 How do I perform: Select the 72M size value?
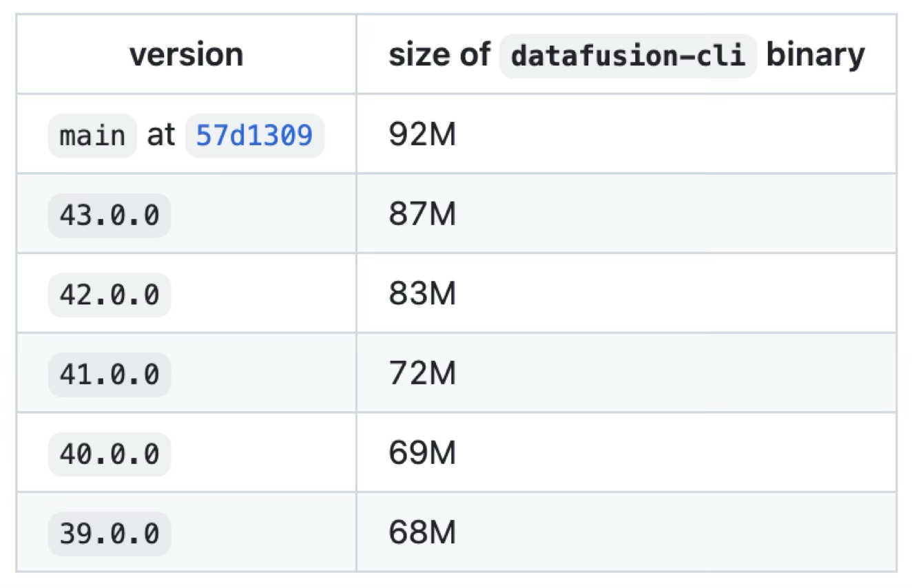(x=422, y=375)
